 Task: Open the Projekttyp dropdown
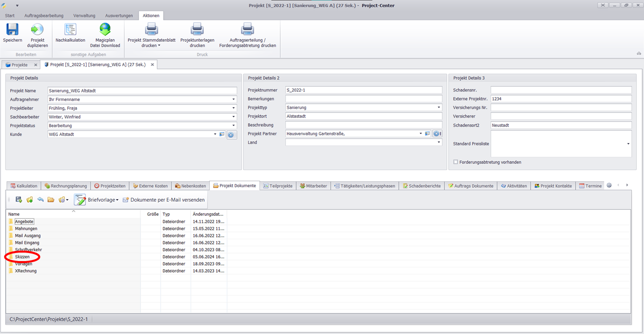tap(439, 108)
